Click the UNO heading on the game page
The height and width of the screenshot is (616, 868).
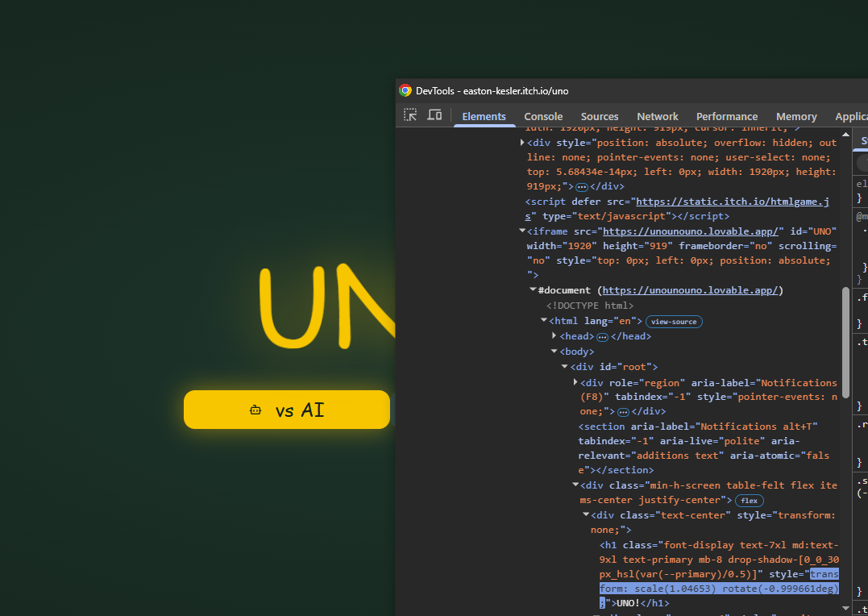pos(327,306)
